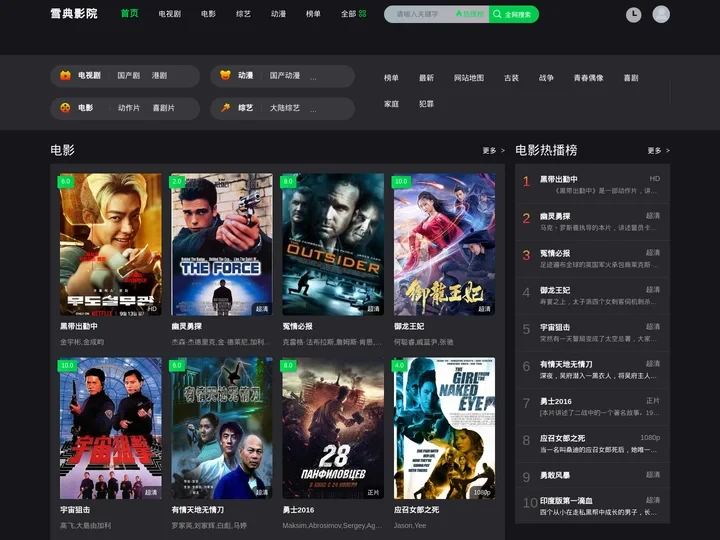Open the user avatar profile icon

[x=661, y=14]
